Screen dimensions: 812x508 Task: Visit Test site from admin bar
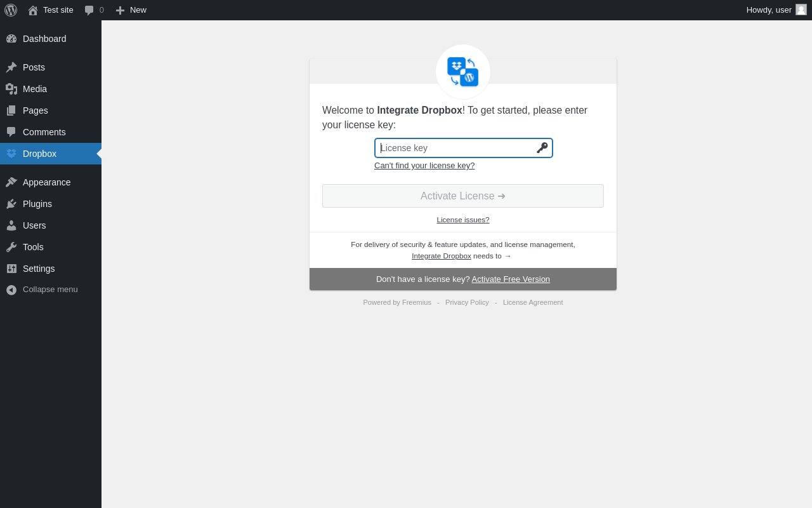click(51, 10)
